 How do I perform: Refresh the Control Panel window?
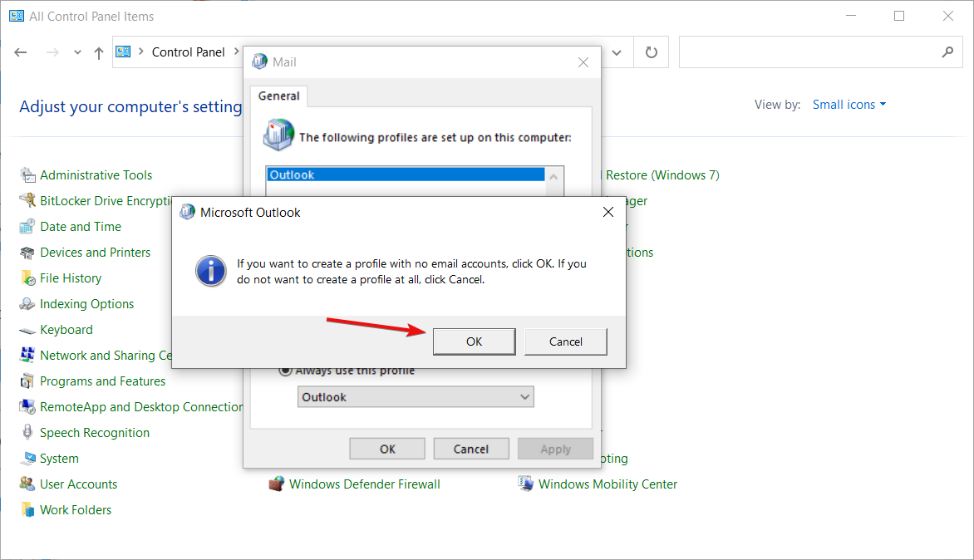click(x=651, y=53)
